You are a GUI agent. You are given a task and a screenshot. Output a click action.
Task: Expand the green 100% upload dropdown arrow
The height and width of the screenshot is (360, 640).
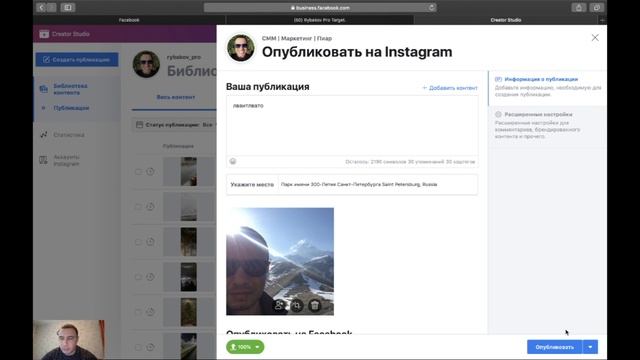tap(258, 347)
